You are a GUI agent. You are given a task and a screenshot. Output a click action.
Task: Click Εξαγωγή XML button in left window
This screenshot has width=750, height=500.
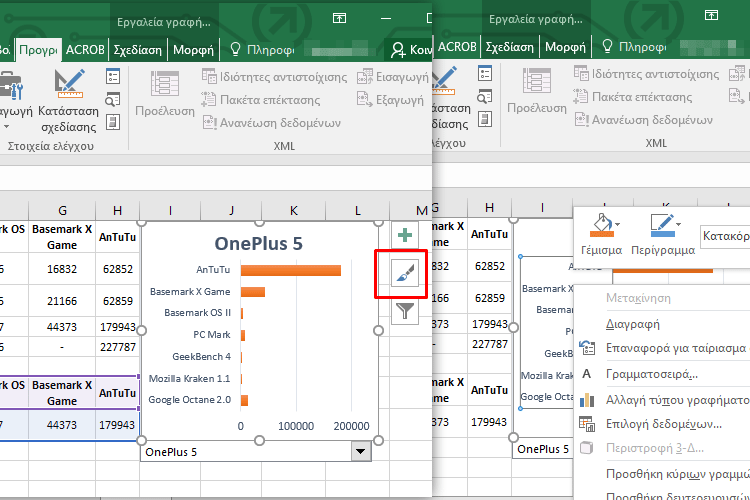click(390, 100)
